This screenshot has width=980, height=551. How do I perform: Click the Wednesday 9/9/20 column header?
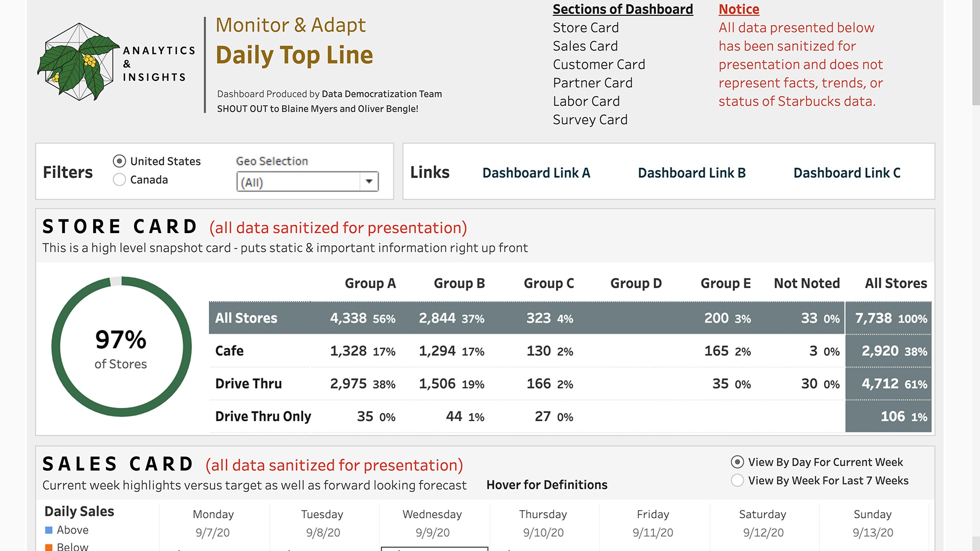[x=432, y=523]
